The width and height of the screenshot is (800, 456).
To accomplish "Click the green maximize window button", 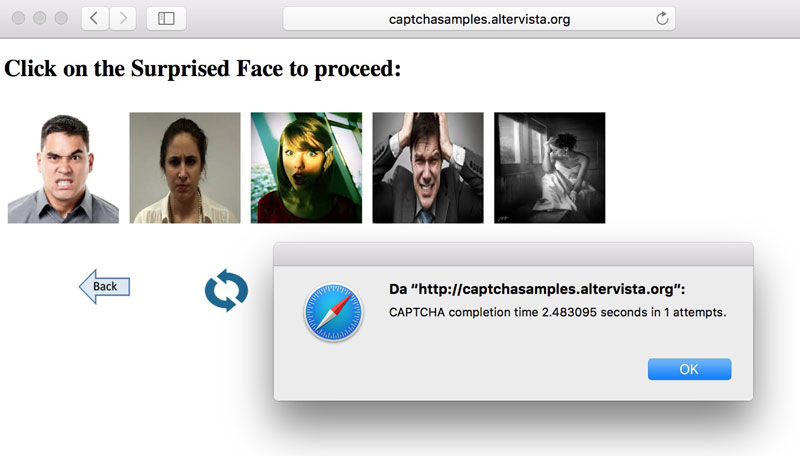I will click(x=61, y=18).
